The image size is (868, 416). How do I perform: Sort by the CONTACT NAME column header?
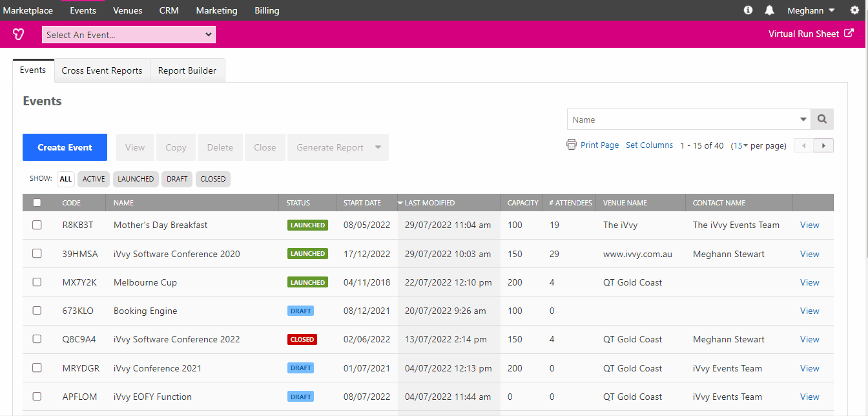point(719,203)
